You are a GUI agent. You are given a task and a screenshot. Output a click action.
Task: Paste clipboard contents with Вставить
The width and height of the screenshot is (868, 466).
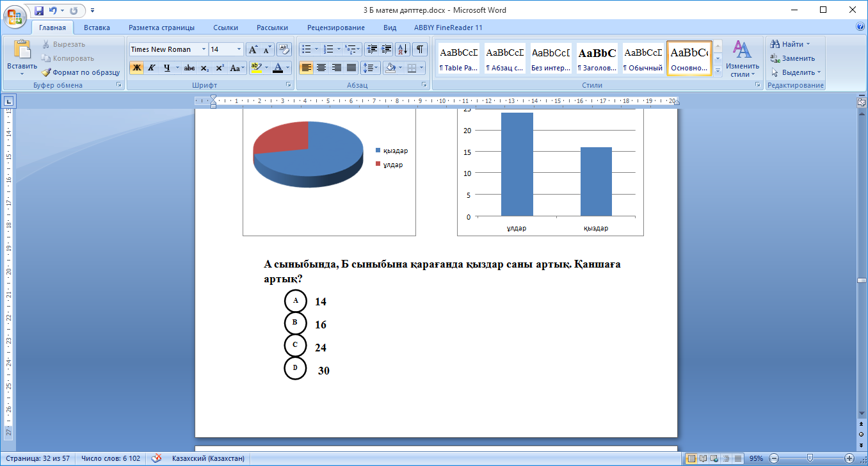(x=22, y=58)
